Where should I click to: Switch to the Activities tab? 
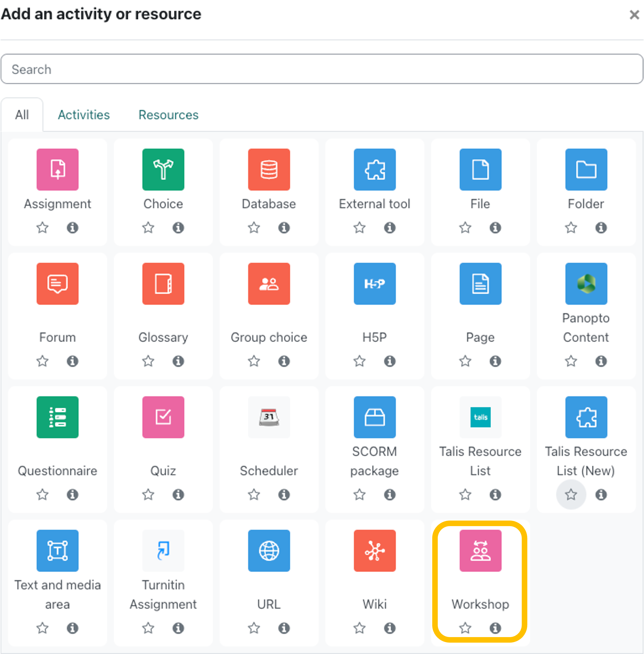pyautogui.click(x=83, y=115)
